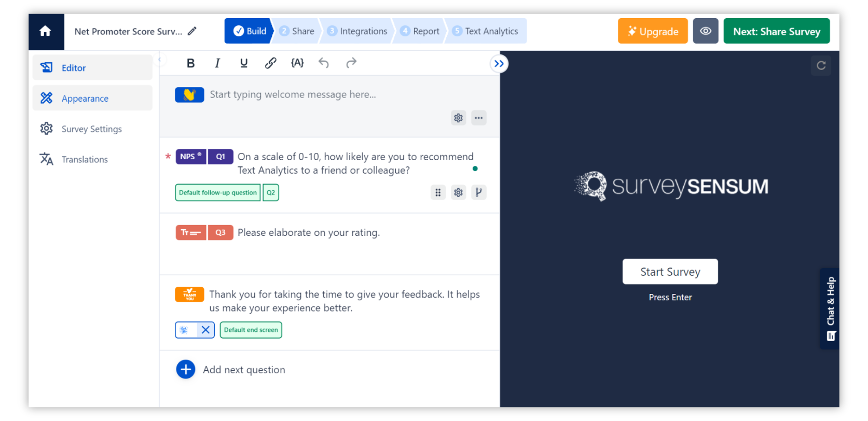Screen dimensions: 868x421
Task: Open NPS question settings gear
Action: pos(458,192)
